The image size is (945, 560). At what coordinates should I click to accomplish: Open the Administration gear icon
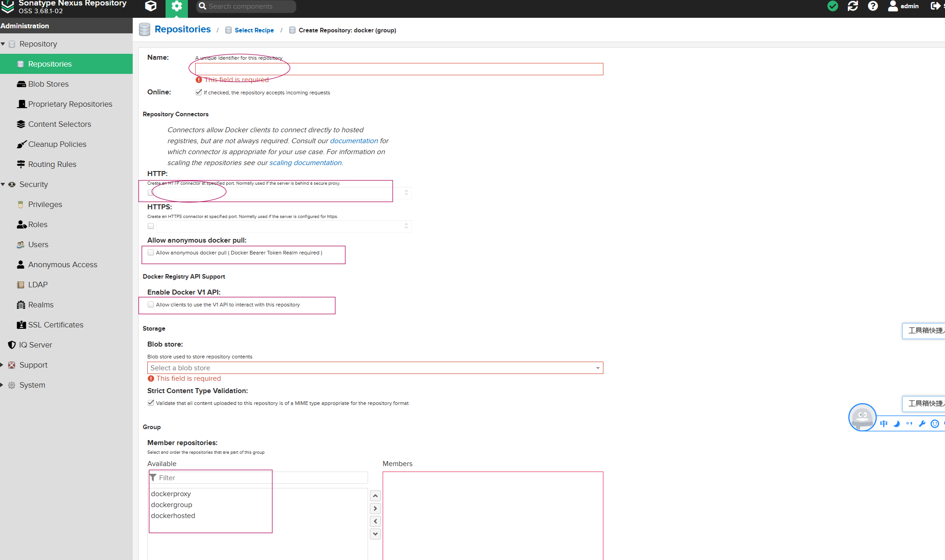177,6
